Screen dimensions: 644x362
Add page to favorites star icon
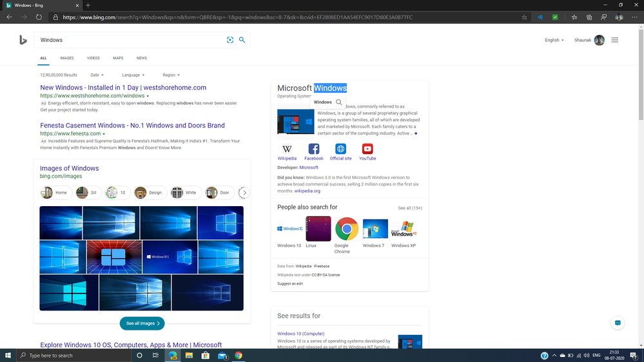point(525,17)
